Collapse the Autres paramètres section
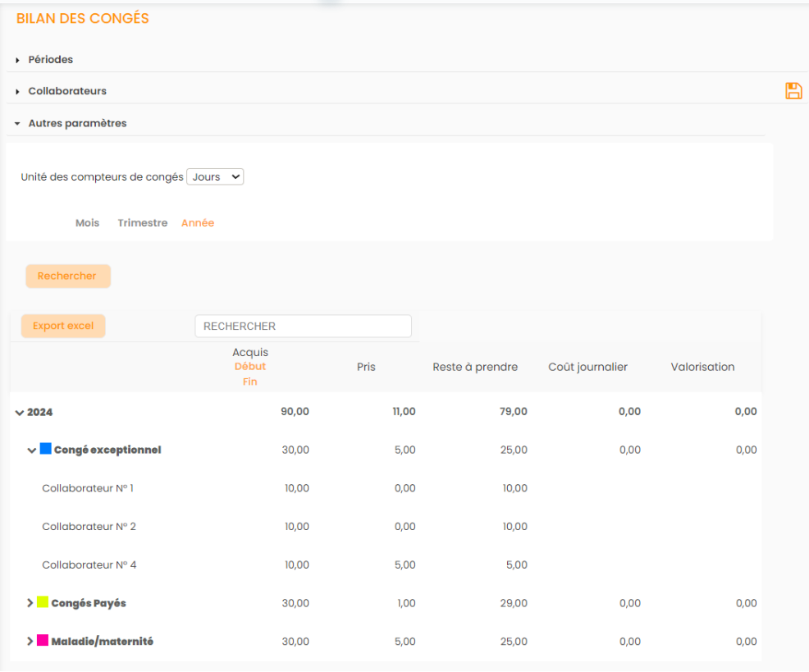The height and width of the screenshot is (672, 809). pyautogui.click(x=77, y=123)
